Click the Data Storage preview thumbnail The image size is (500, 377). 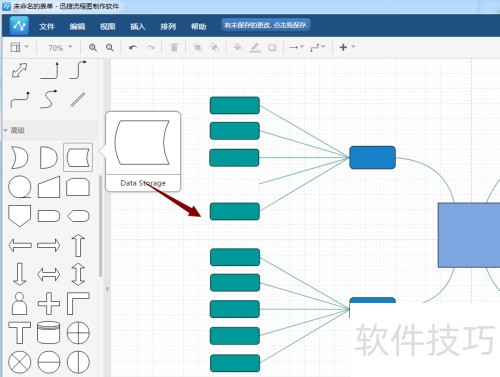coord(143,143)
